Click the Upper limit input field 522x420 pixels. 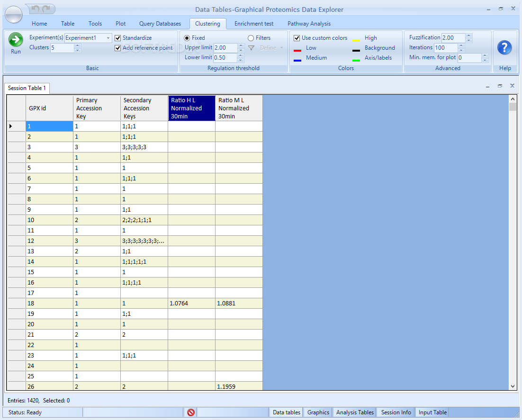(225, 48)
